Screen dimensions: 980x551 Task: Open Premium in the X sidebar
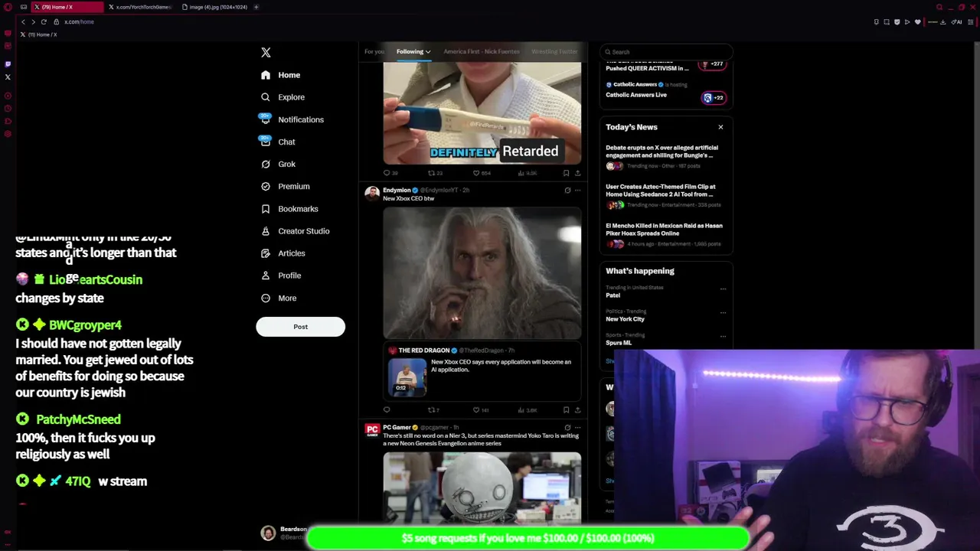(x=285, y=186)
